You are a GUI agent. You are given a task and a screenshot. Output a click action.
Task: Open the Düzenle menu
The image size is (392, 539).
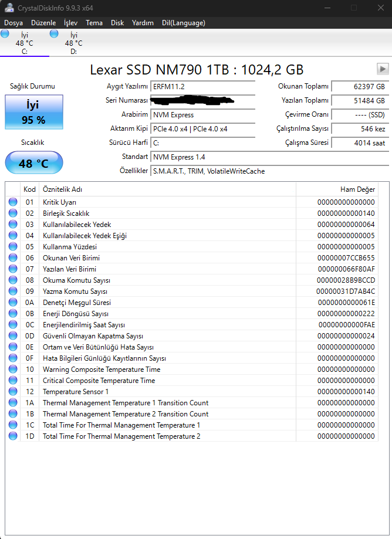click(x=43, y=23)
